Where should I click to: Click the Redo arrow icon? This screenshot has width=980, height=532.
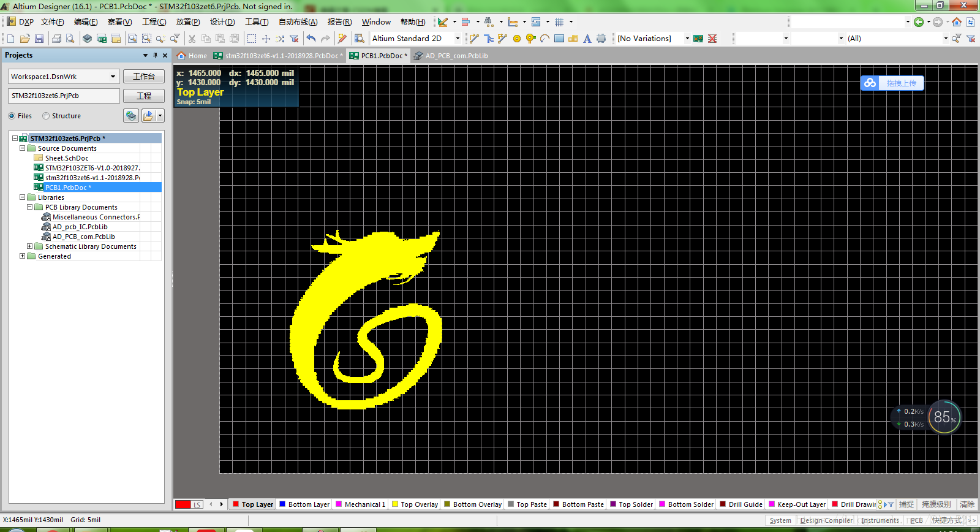(325, 39)
